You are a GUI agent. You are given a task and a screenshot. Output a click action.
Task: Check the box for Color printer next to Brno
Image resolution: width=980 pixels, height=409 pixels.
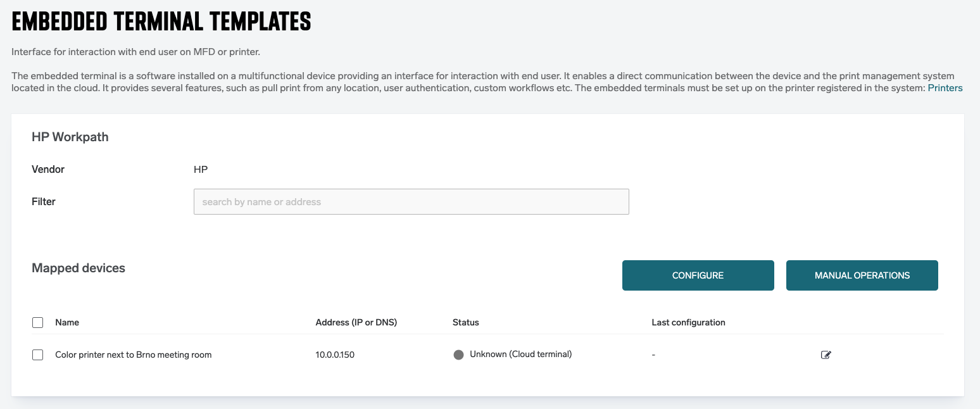37,355
